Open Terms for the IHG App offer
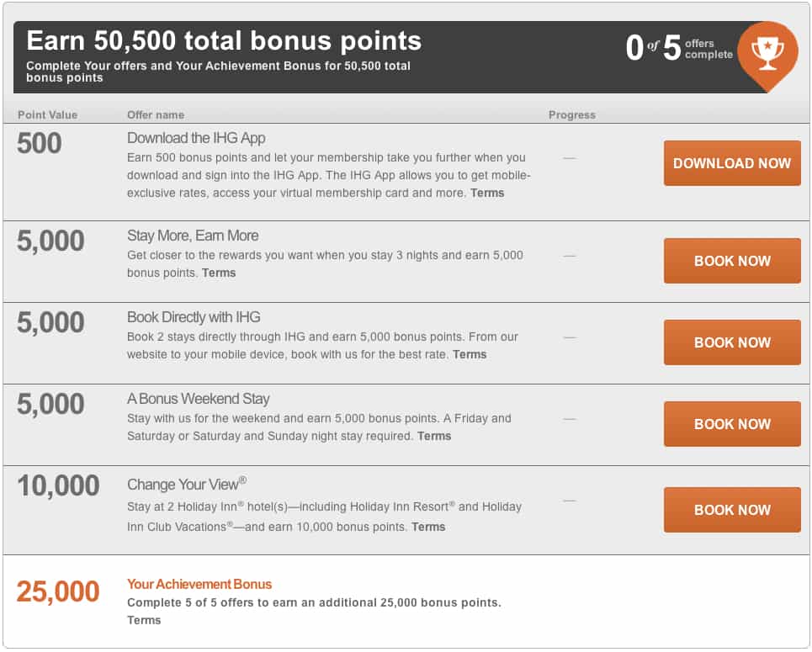812x652 pixels. click(x=489, y=193)
